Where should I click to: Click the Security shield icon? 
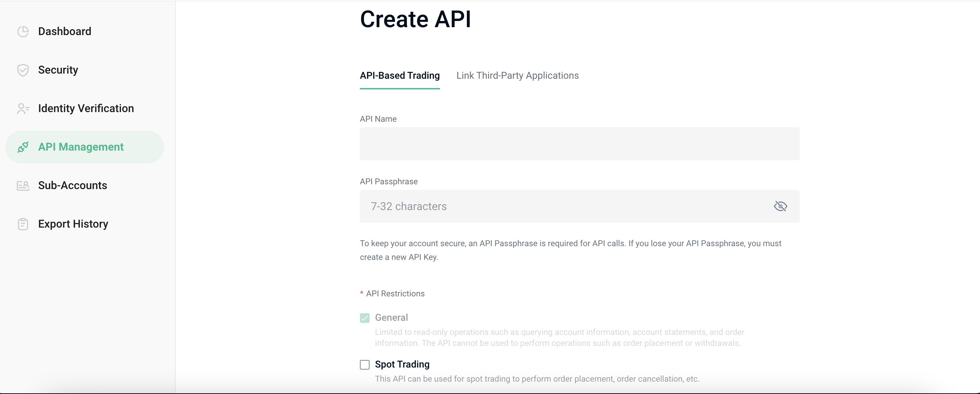23,70
